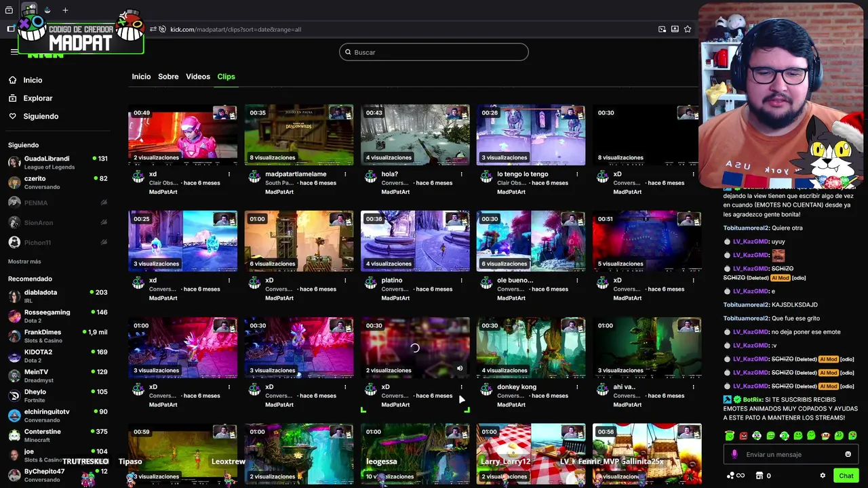Play the 'madpatartlamelame' clip thumbnail
Viewport: 868px width, 488px height.
tap(299, 135)
